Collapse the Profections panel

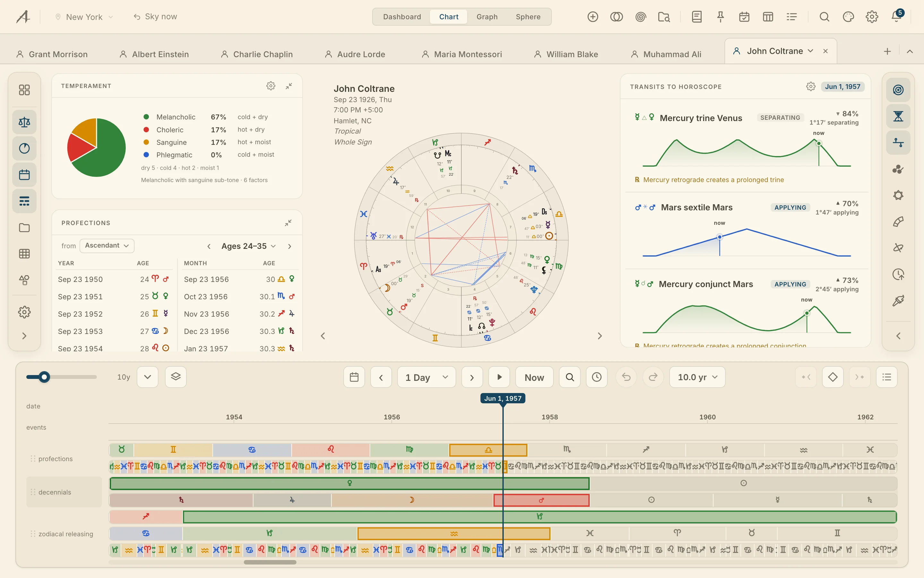[288, 223]
